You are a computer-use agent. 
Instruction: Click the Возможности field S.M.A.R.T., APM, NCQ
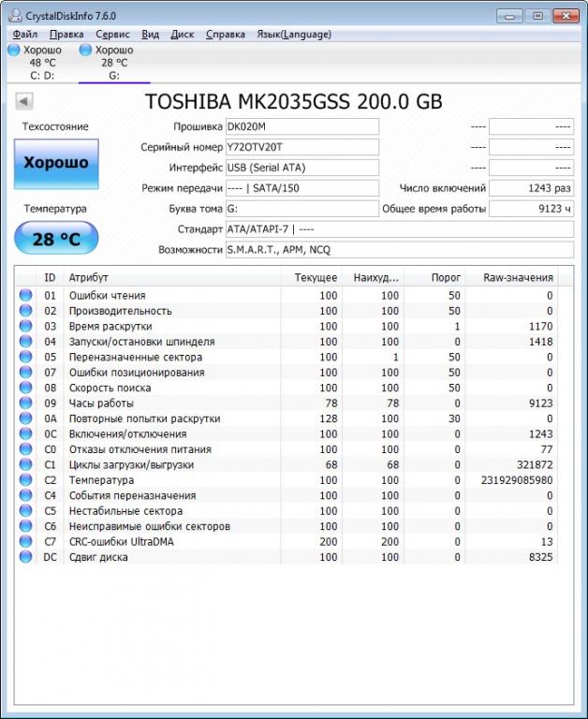(400, 250)
